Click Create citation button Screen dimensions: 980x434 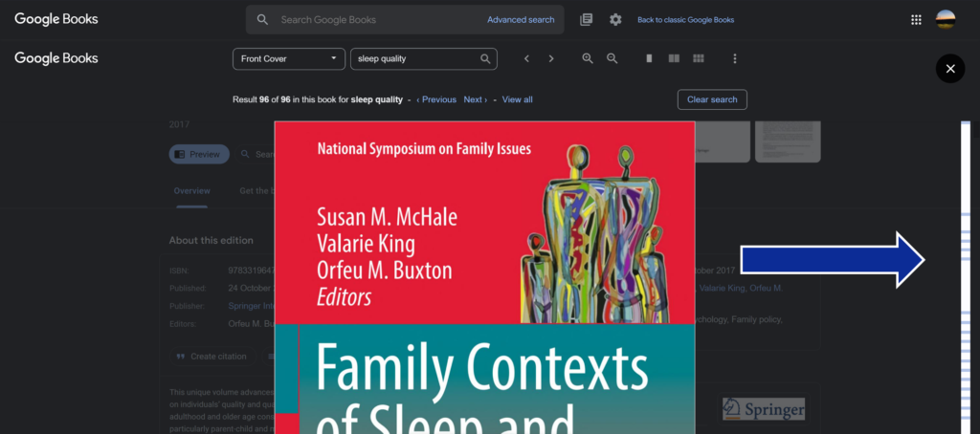(x=212, y=357)
